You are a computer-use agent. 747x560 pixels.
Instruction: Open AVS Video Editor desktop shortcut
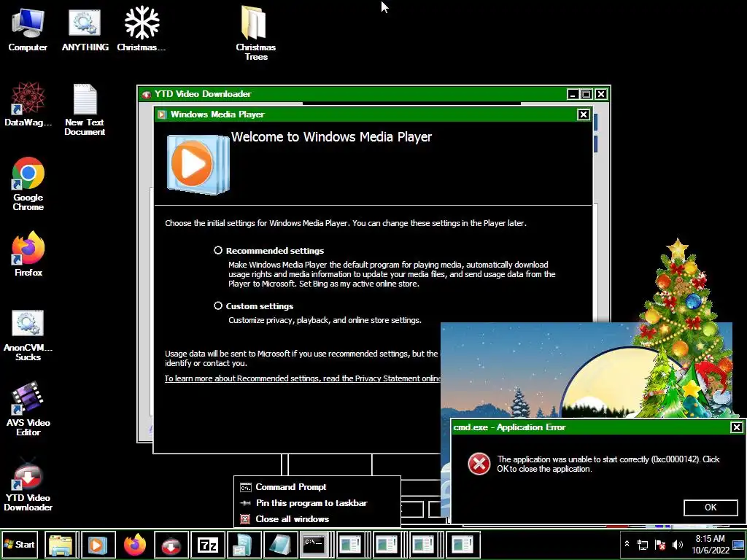click(28, 410)
